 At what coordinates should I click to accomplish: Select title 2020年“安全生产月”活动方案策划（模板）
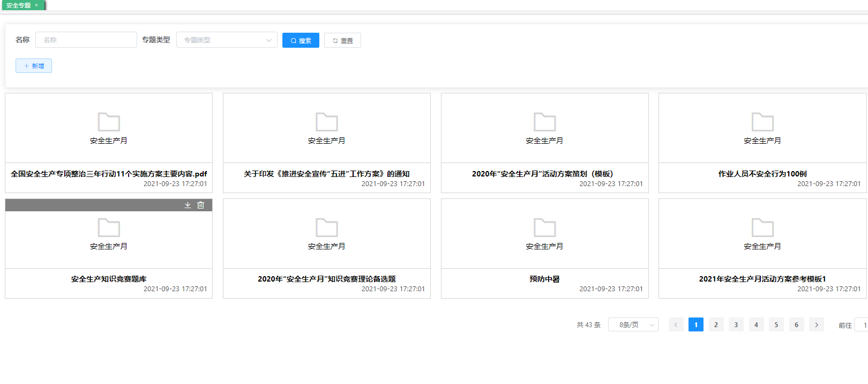[545, 174]
